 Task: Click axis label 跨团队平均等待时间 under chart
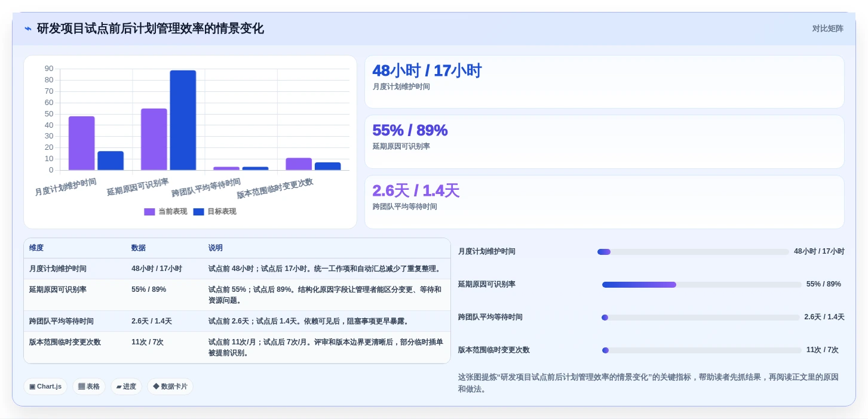point(206,187)
